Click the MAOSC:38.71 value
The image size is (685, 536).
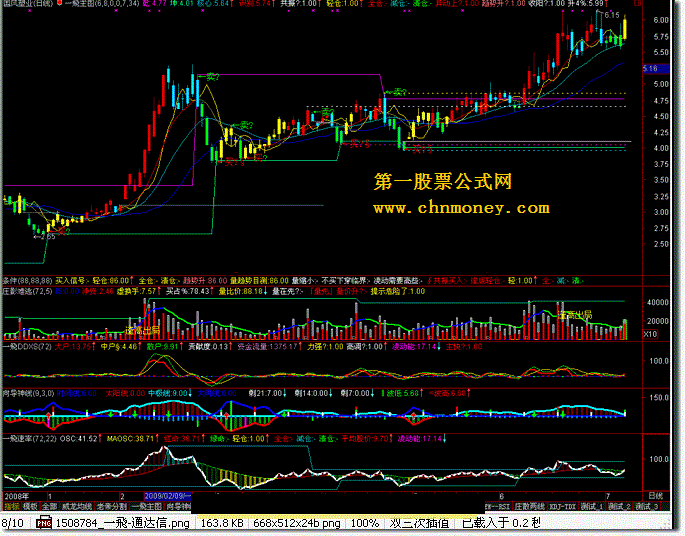(x=132, y=438)
